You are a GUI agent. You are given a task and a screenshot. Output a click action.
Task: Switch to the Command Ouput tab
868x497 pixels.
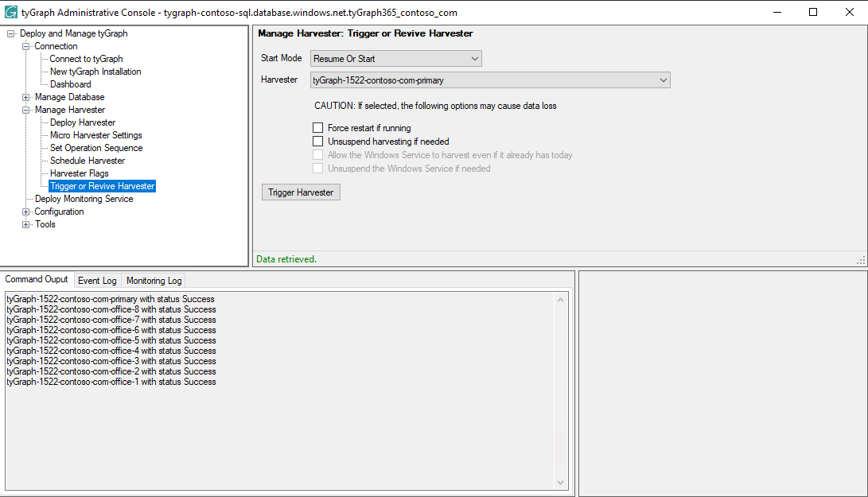coord(37,279)
